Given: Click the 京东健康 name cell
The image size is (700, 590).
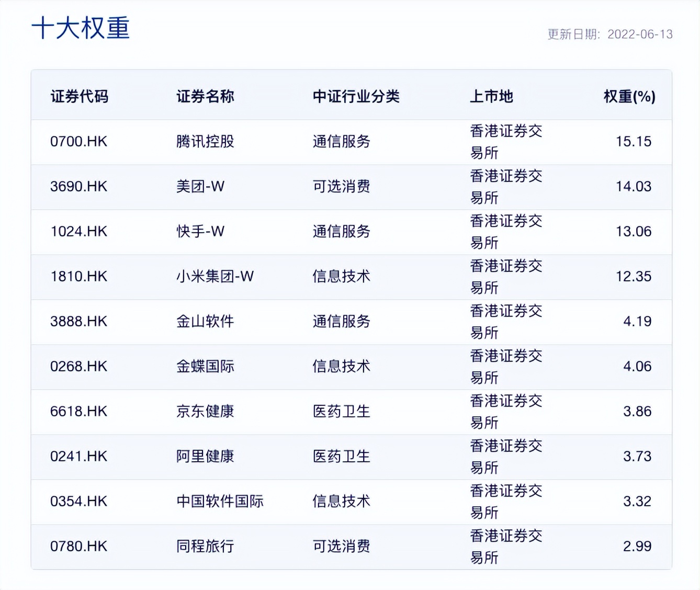Looking at the screenshot, I should click(205, 412).
